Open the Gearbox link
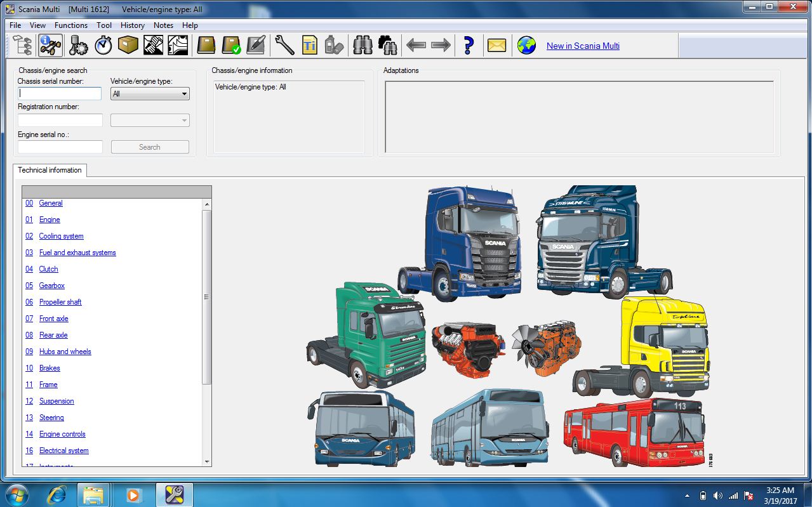 pyautogui.click(x=52, y=286)
